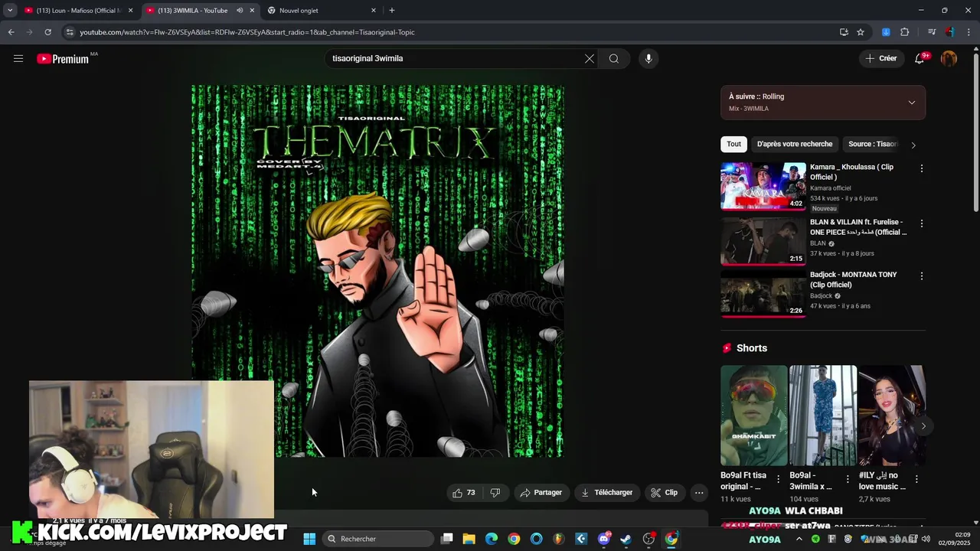Image resolution: width=980 pixels, height=551 pixels.
Task: Expand the À suivre Rolling mix panel
Action: tap(912, 103)
